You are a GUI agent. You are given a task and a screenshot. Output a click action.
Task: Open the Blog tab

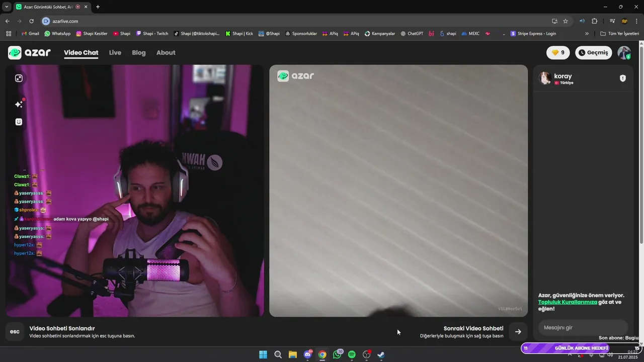pyautogui.click(x=139, y=53)
